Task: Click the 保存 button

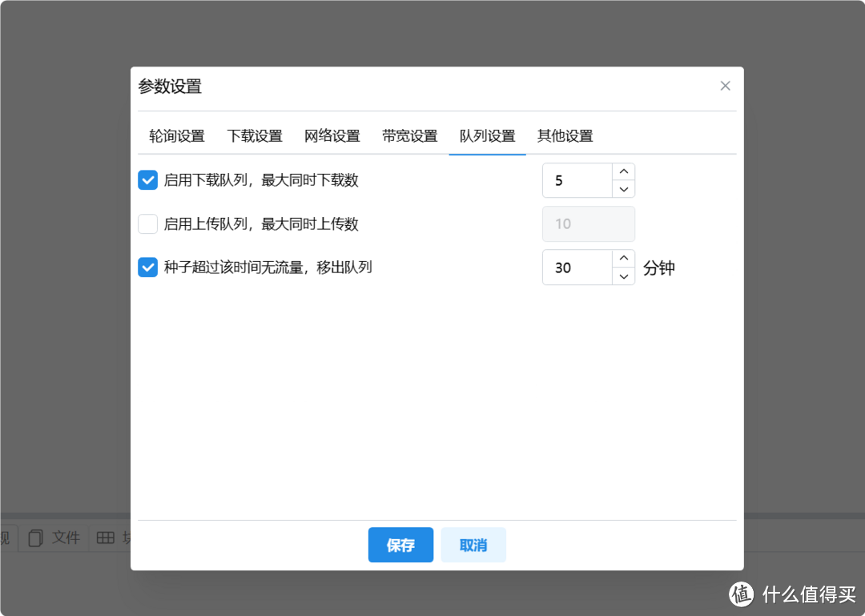Action: [400, 545]
